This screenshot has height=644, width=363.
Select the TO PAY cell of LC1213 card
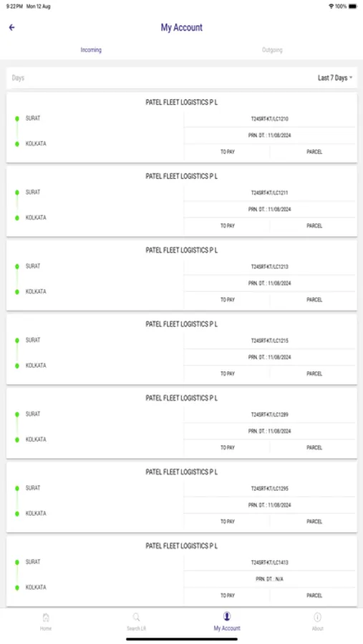228,300
